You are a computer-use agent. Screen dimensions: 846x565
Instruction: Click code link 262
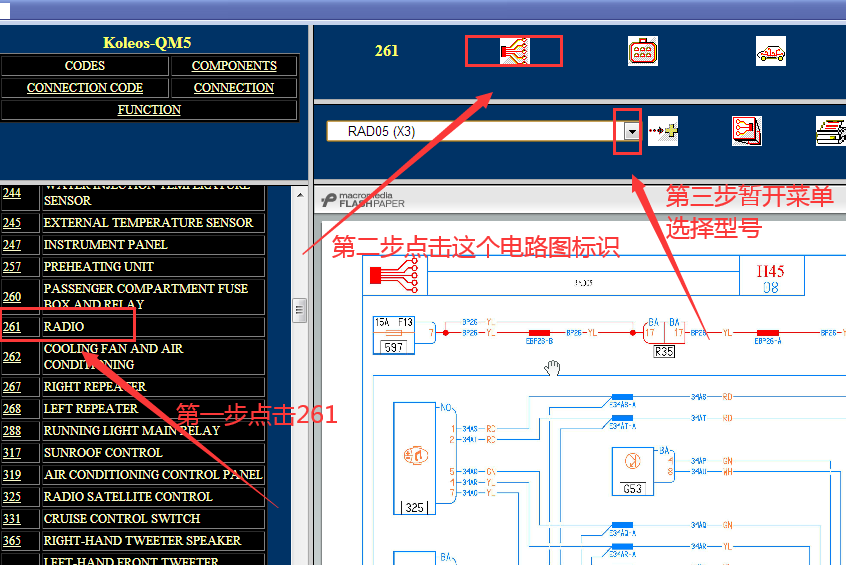(12, 357)
